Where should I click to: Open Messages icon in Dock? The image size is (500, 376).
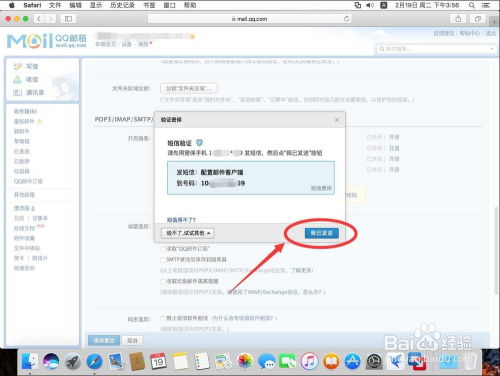(x=266, y=362)
